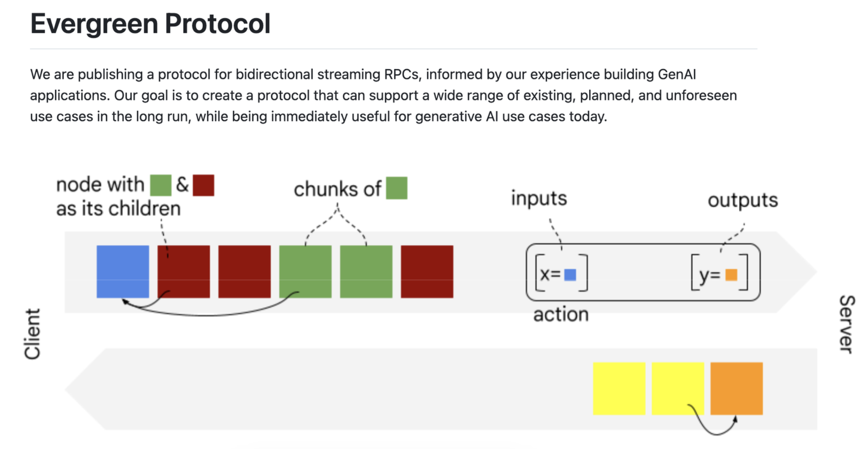
Task: Click the first dark red square after blue
Action: pos(184,271)
